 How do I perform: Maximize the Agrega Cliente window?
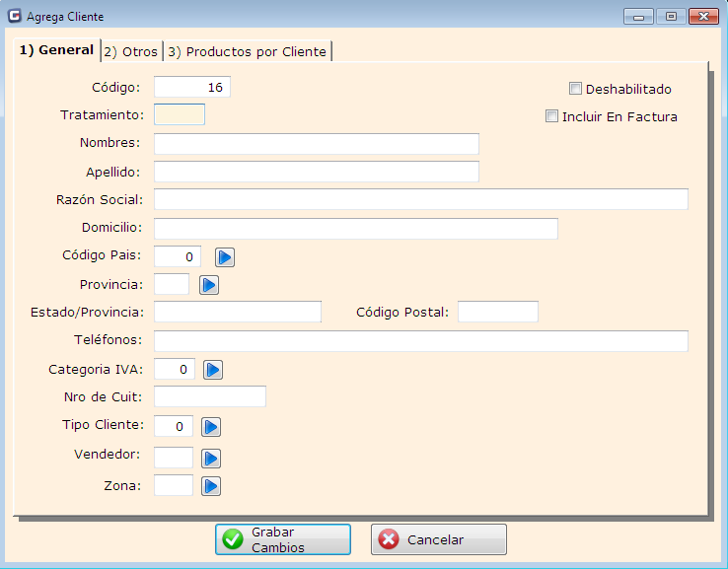tap(671, 17)
